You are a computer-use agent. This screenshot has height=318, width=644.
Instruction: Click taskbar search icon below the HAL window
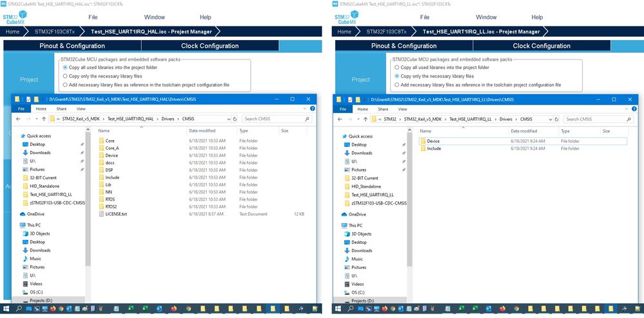pyautogui.click(x=19, y=308)
